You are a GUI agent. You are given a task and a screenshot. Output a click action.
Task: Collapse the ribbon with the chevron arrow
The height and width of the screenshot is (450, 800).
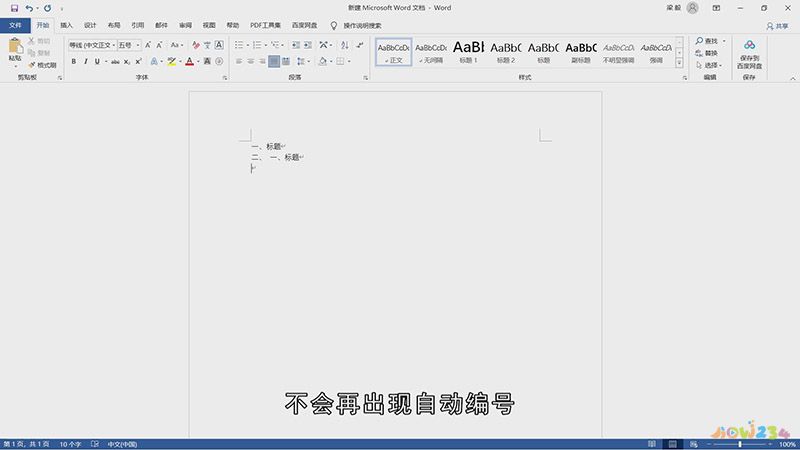click(x=792, y=79)
